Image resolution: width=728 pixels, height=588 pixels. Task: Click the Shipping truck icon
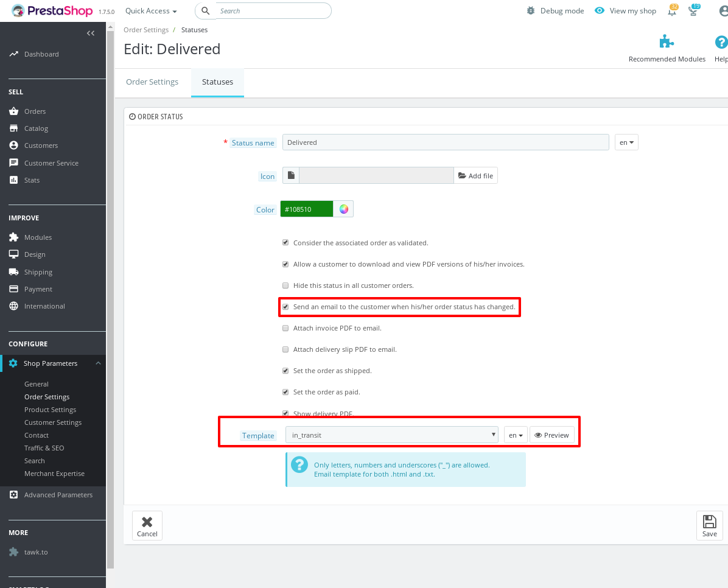pyautogui.click(x=13, y=271)
